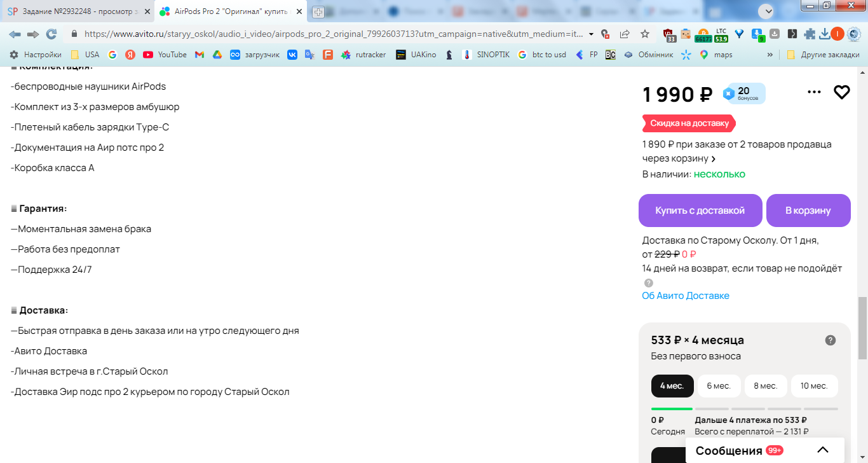Open the Yandex bookmark icon

pos(130,55)
